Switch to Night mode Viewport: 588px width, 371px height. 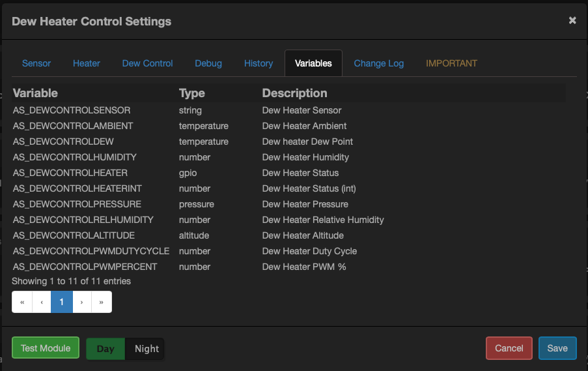(147, 348)
